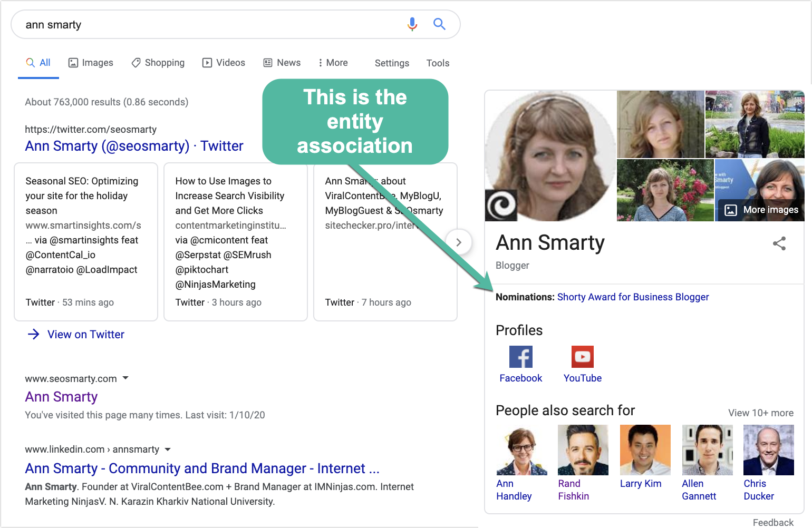Click the Facebook text link under Profiles
Image resolution: width=812 pixels, height=528 pixels.
521,378
